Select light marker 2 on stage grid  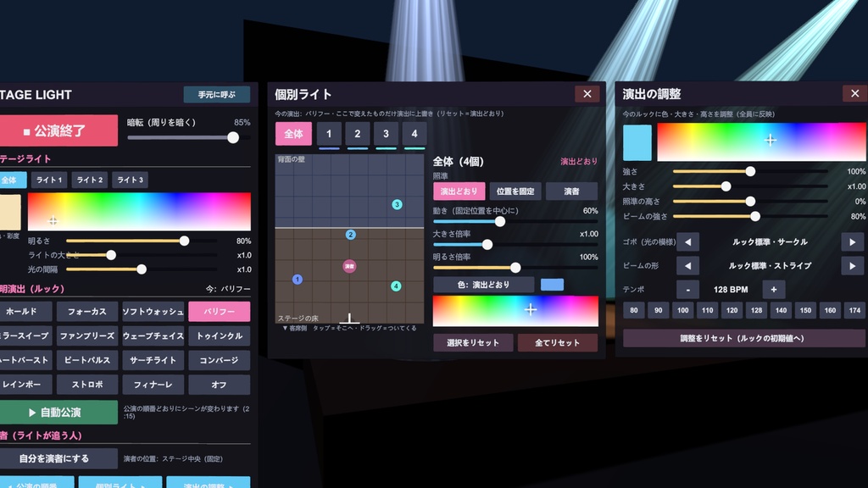[350, 235]
